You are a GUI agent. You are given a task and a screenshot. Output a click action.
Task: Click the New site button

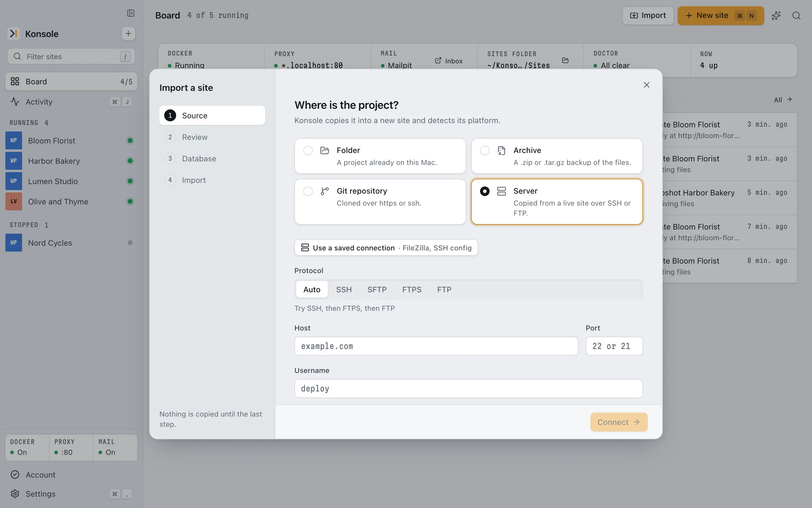721,16
